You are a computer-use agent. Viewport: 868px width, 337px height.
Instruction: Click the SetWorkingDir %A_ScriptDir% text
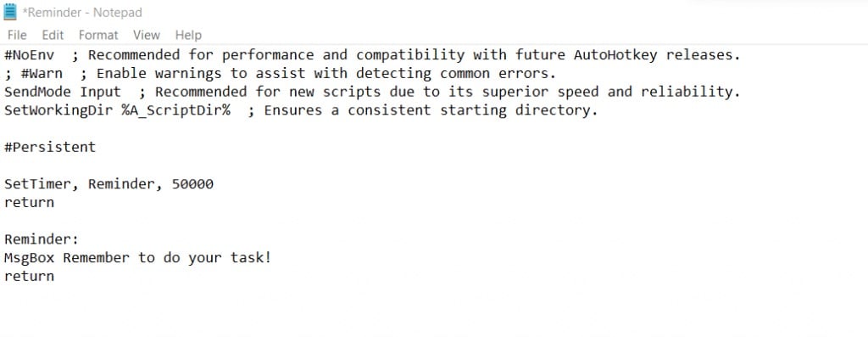[117, 110]
